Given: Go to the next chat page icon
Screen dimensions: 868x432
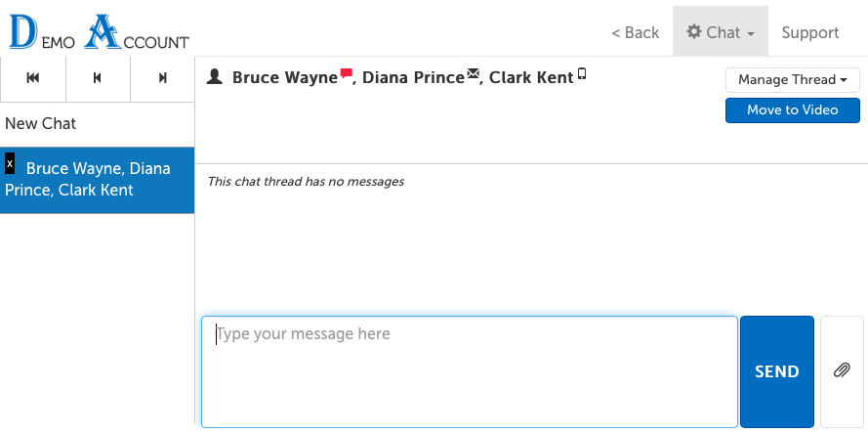Looking at the screenshot, I should pos(162,78).
